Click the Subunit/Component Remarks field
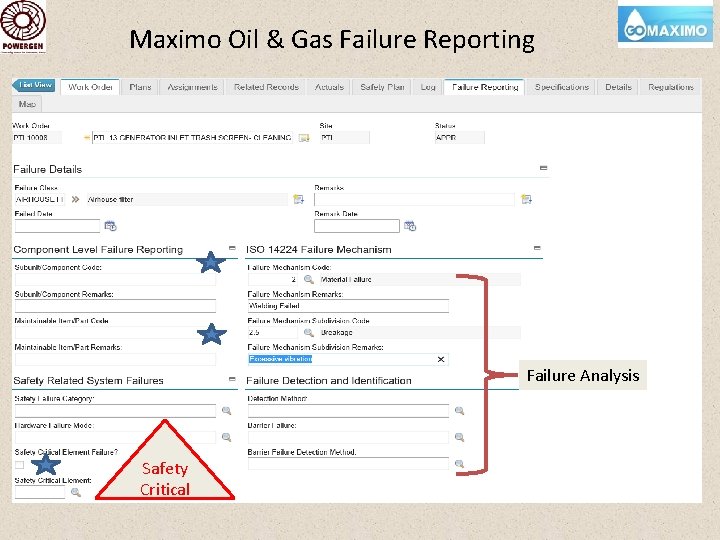This screenshot has height=540, width=720. click(x=115, y=306)
